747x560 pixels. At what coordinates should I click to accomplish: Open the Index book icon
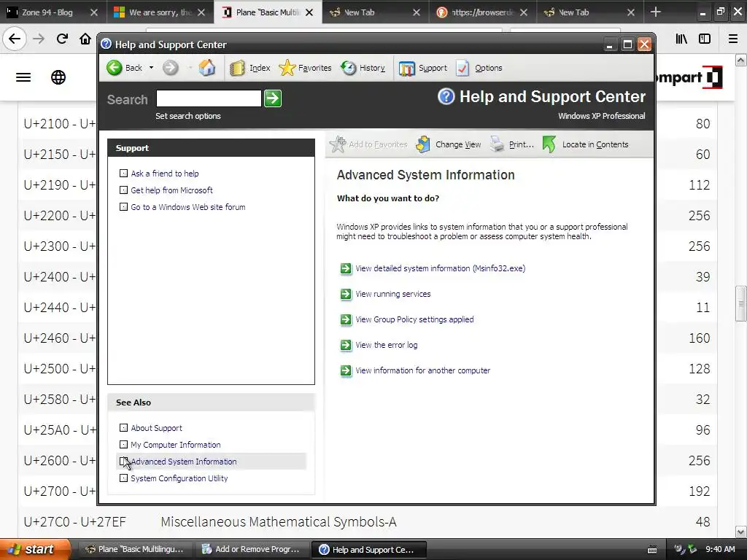point(237,68)
